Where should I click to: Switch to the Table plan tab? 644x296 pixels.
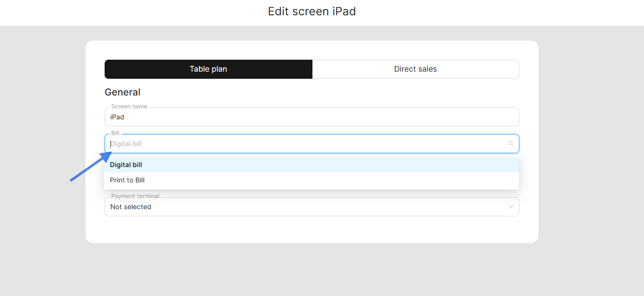[208, 69]
